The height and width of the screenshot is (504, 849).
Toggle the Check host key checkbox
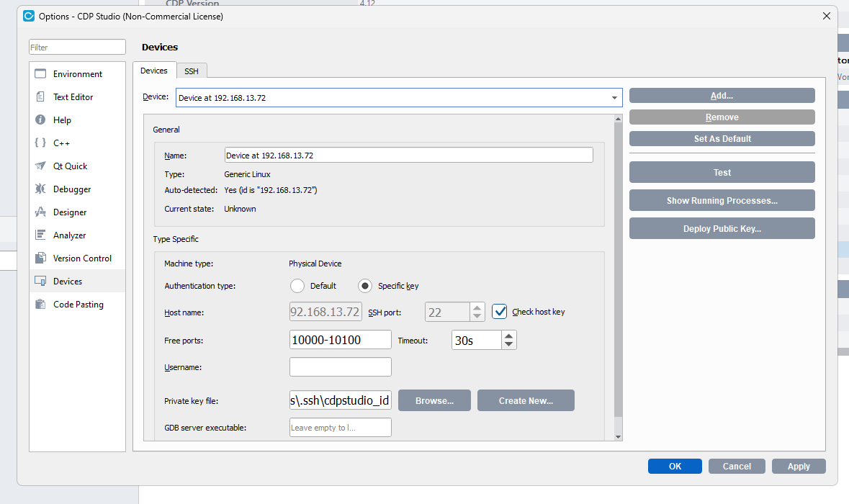(x=499, y=312)
